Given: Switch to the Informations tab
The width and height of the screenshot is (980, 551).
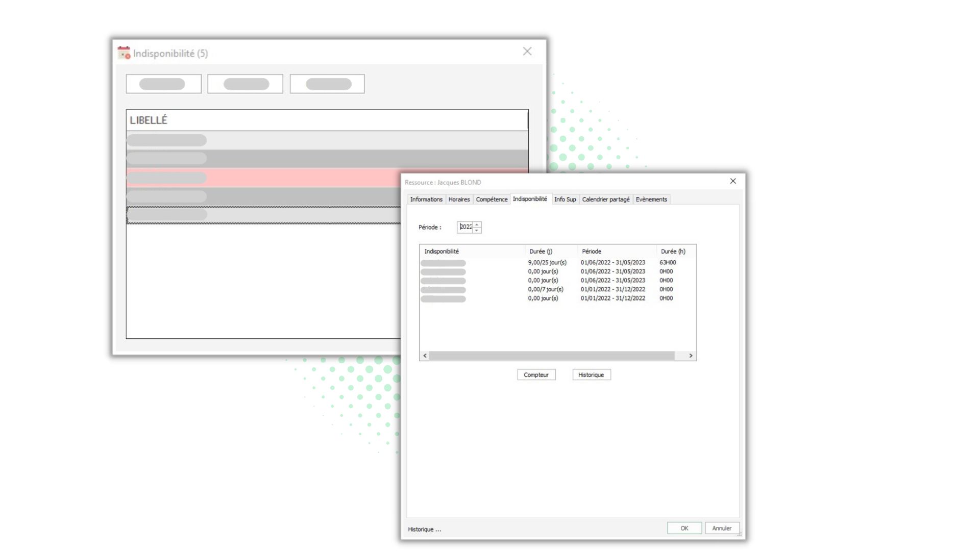Looking at the screenshot, I should coord(426,199).
